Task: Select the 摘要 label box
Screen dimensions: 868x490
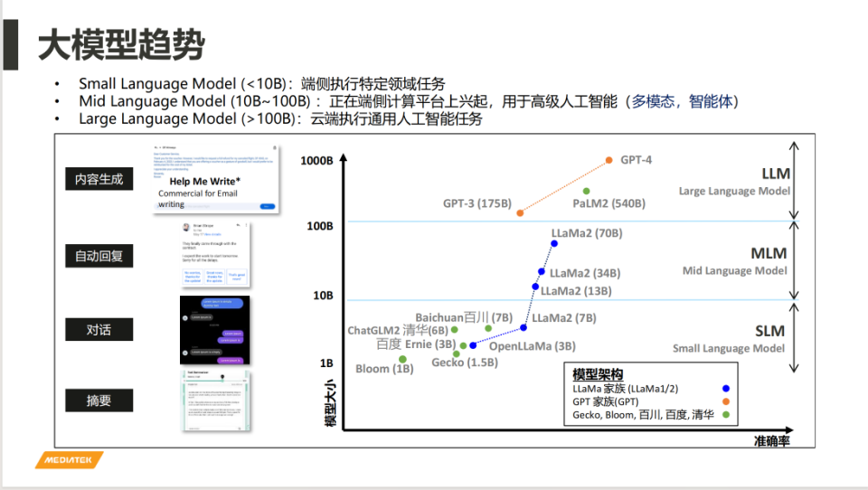Action: coord(99,400)
